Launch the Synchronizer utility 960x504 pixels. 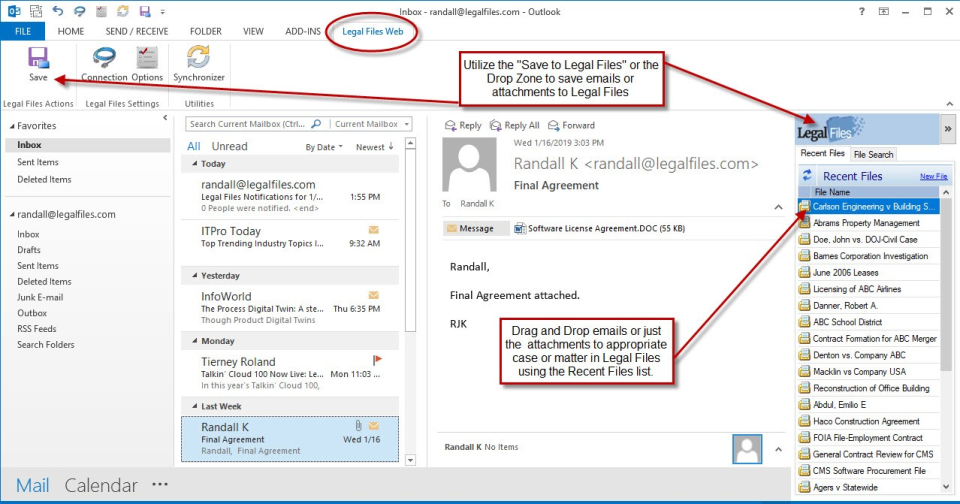pyautogui.click(x=198, y=64)
